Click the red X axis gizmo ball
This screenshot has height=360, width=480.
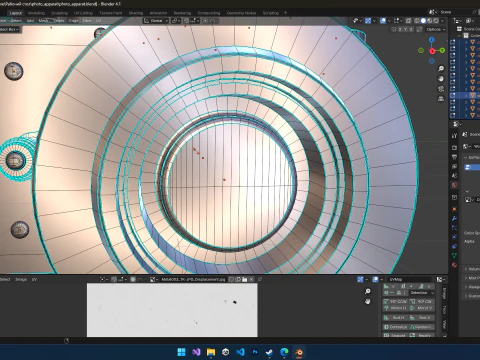432,51
